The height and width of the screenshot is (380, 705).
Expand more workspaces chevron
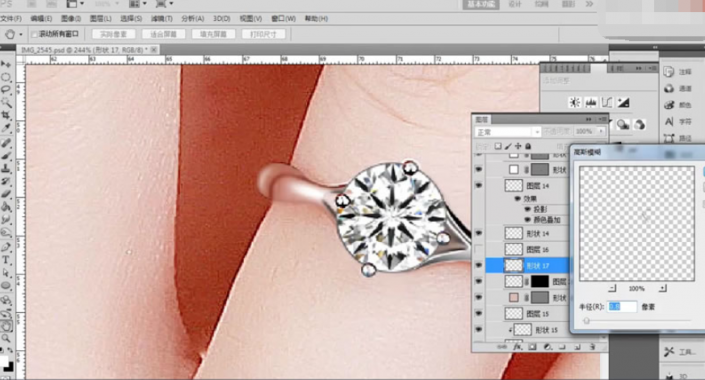pos(589,4)
